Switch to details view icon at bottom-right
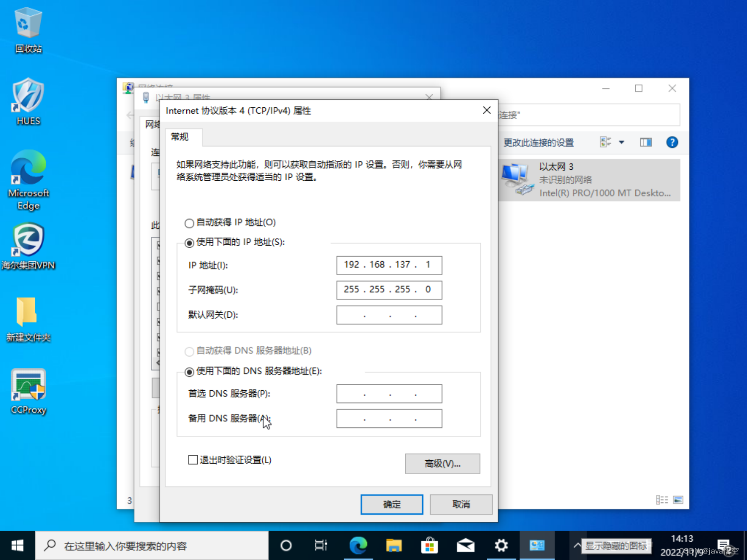 [662, 500]
